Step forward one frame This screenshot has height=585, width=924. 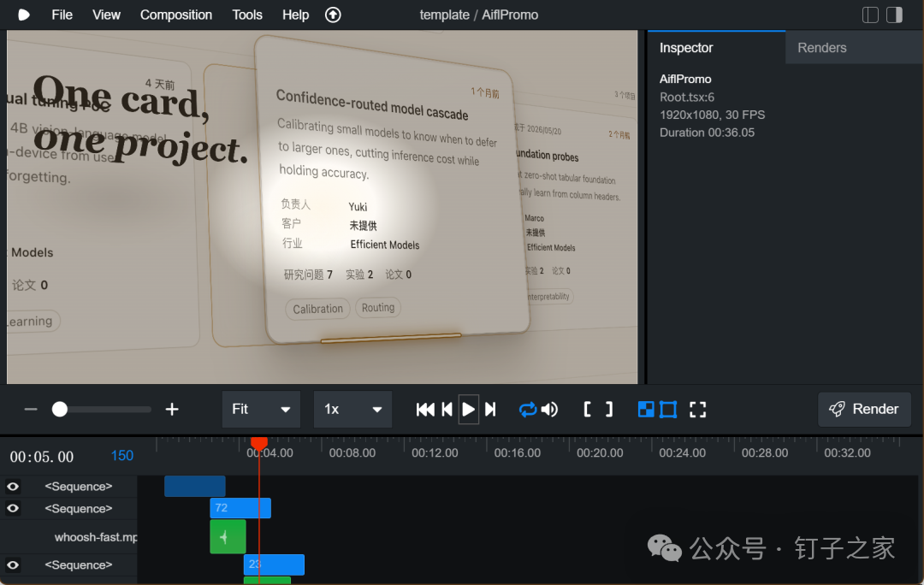point(490,410)
